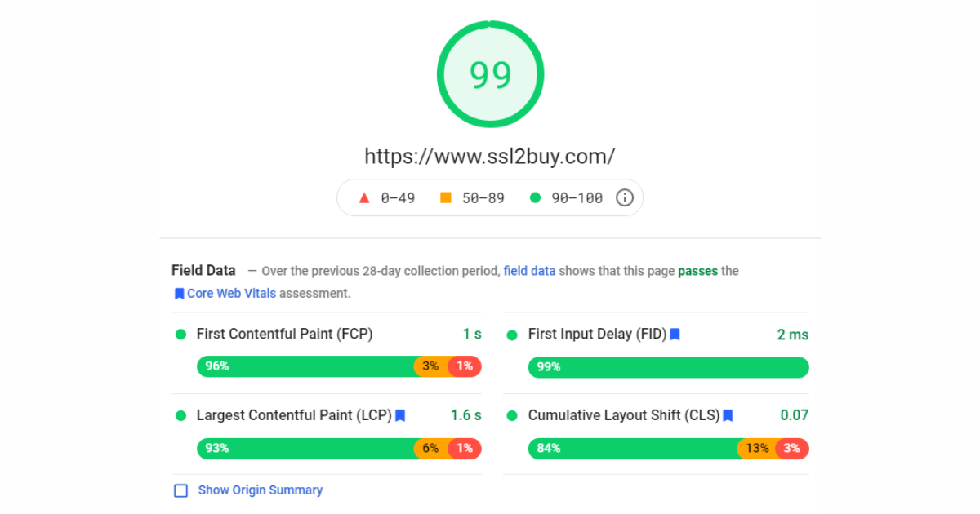Click the green circle 90–100 legend icon
The height and width of the screenshot is (514, 980).
pos(535,197)
